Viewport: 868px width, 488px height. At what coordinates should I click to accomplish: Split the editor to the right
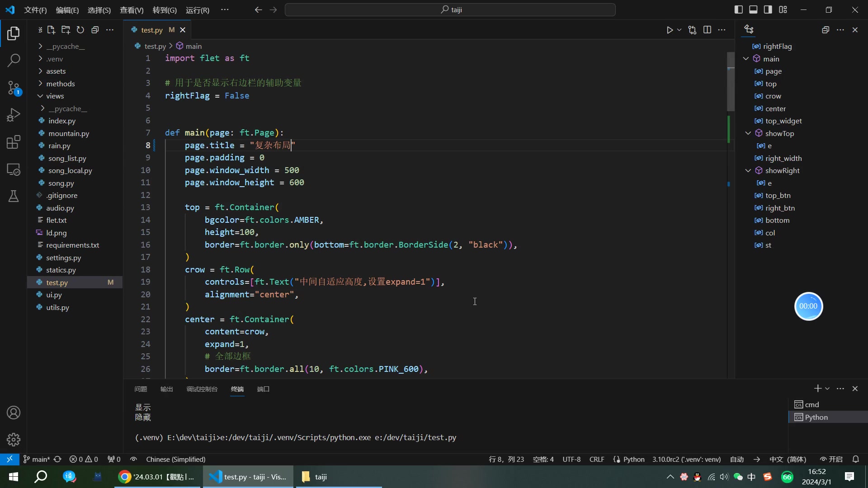pos(708,30)
